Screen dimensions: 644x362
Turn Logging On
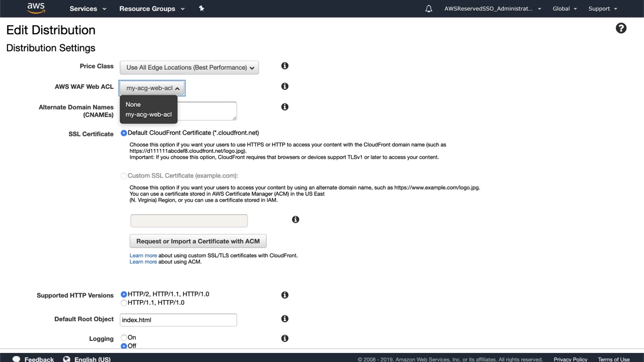pyautogui.click(x=124, y=338)
